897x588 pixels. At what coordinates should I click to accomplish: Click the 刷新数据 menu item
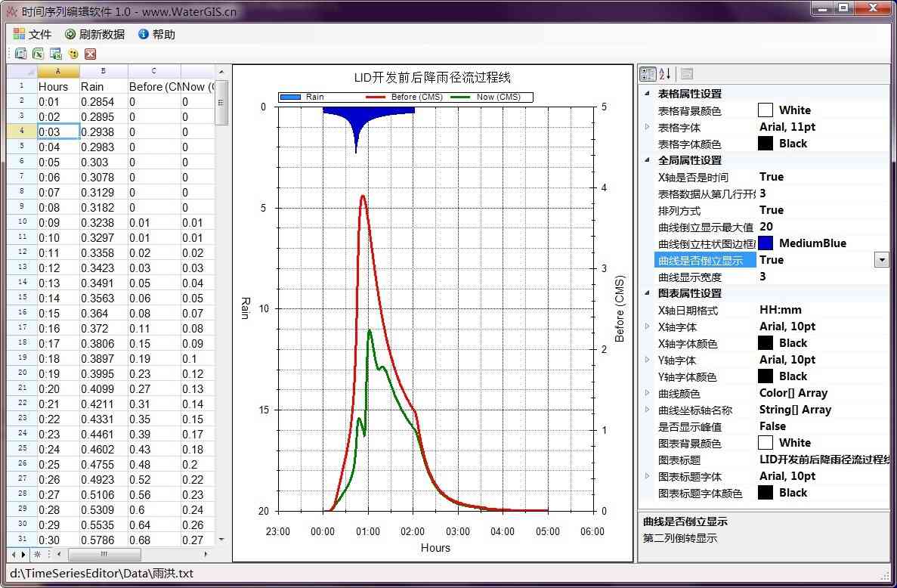95,34
